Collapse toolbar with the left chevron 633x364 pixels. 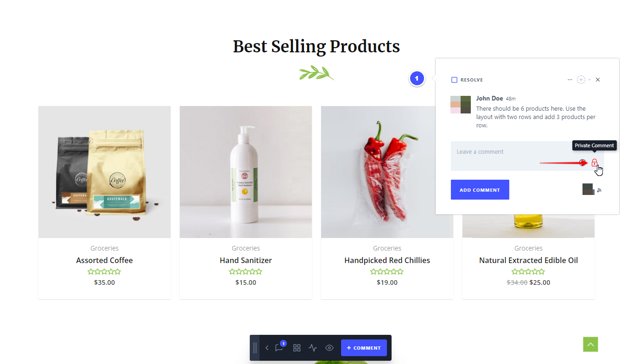[x=267, y=348]
